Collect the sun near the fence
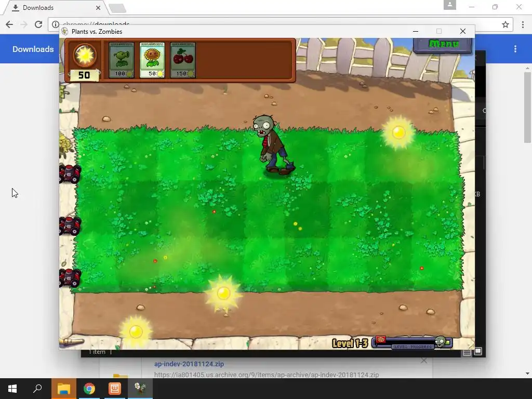The height and width of the screenshot is (399, 532). tap(398, 132)
